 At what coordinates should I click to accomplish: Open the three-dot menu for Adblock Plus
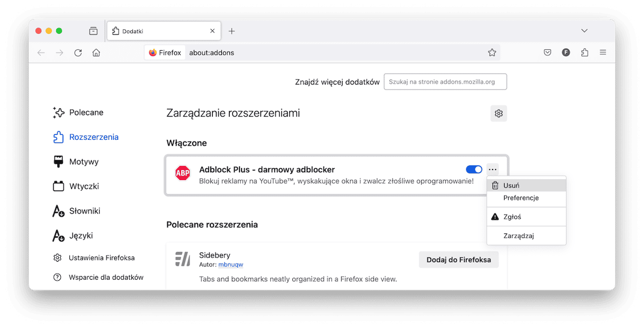493,170
